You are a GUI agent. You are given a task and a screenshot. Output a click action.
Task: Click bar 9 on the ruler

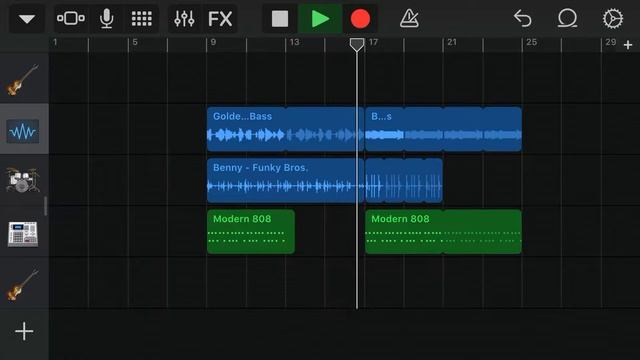(213, 42)
